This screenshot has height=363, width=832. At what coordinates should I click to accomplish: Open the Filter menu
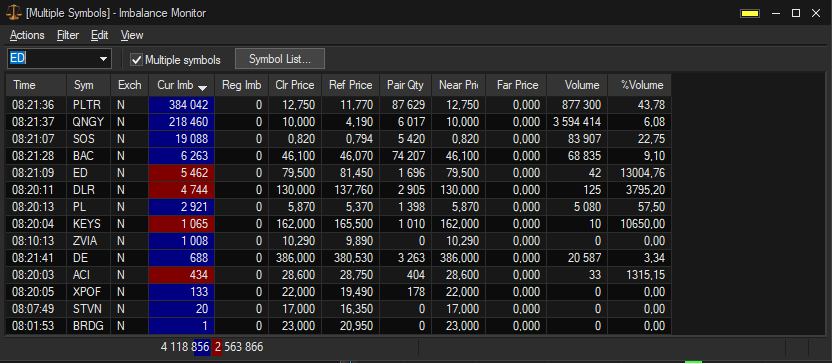click(68, 35)
